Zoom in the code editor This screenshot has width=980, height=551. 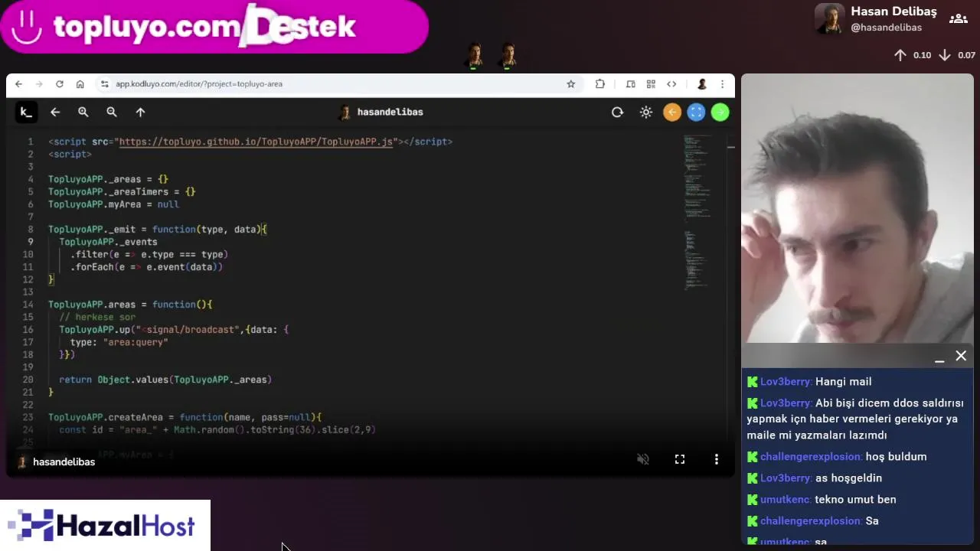click(x=83, y=112)
